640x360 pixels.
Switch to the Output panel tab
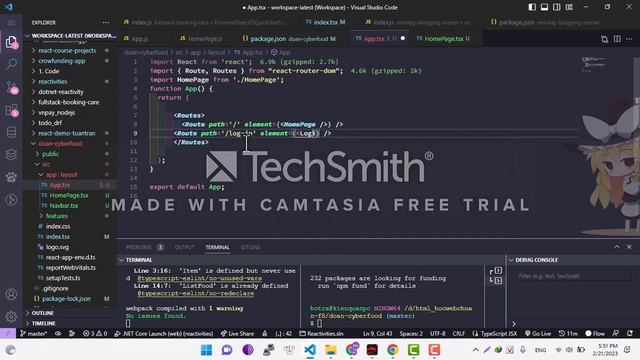pyautogui.click(x=184, y=247)
